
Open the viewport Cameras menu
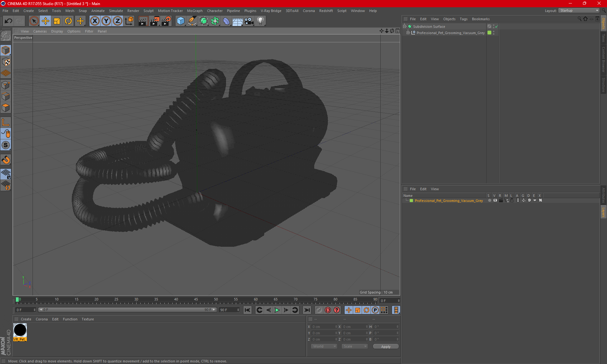pos(40,31)
